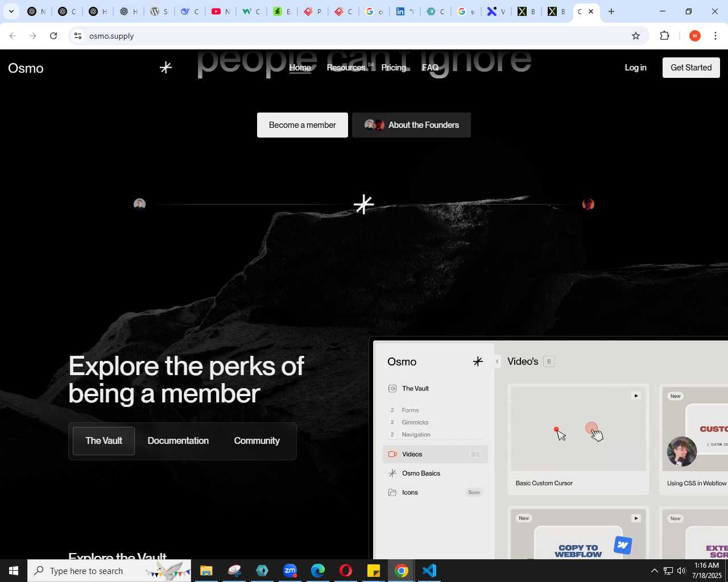Switch to the LinkedIn browser tab

404,11
